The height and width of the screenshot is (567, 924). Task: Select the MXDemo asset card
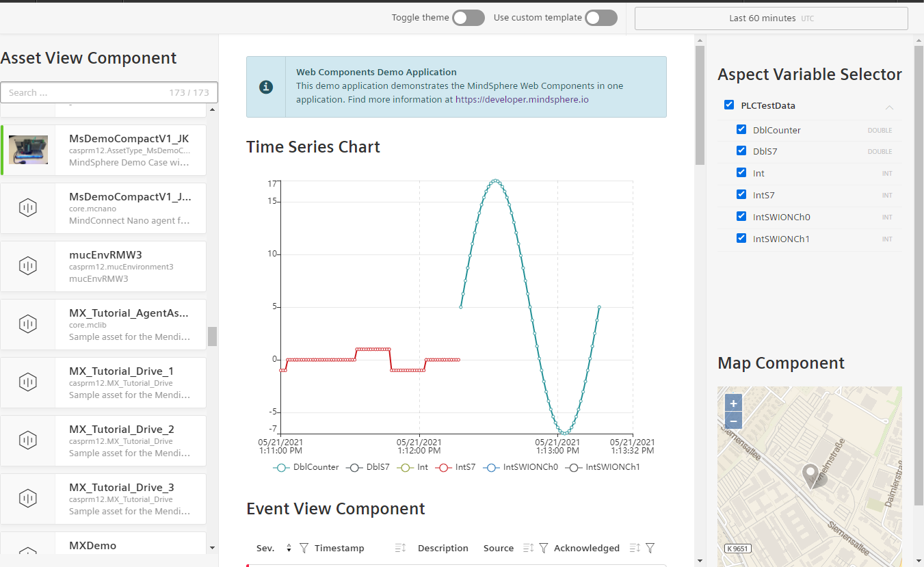click(x=103, y=543)
